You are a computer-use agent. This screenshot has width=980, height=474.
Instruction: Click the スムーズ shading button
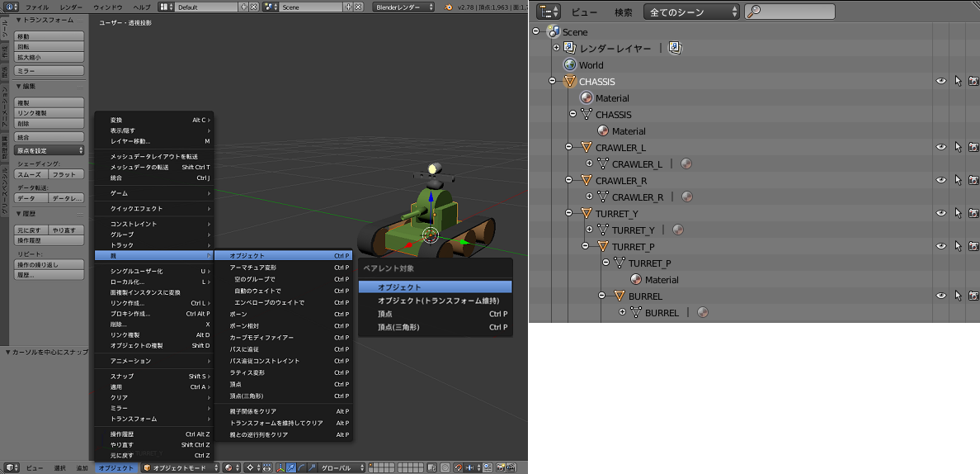pos(30,174)
